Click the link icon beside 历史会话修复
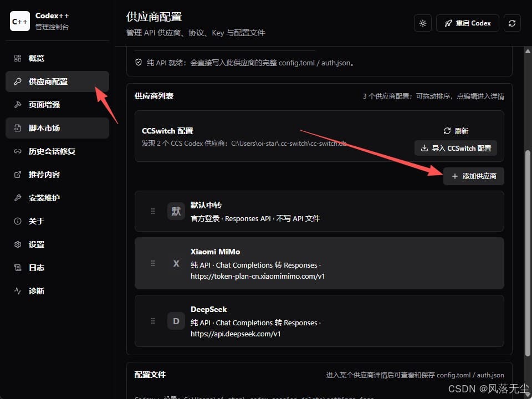Viewport: 532px width, 399px height. tap(18, 151)
